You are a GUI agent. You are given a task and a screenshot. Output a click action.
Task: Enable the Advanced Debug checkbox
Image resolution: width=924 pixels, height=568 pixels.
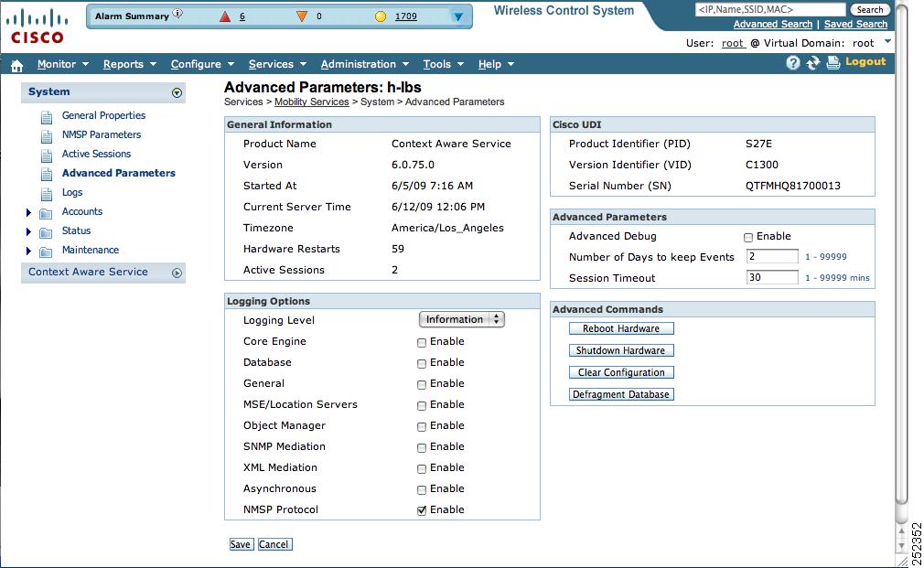[747, 236]
